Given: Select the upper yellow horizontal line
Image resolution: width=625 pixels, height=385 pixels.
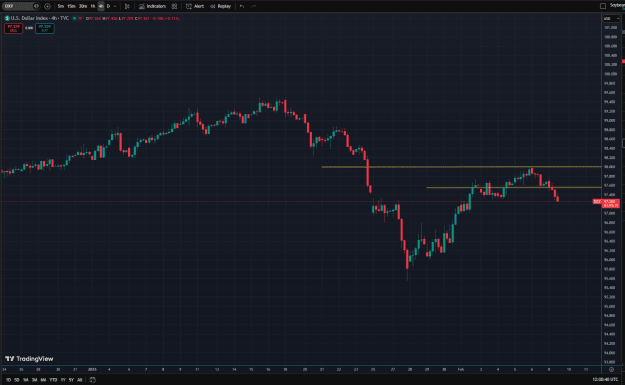Looking at the screenshot, I should tap(461, 167).
